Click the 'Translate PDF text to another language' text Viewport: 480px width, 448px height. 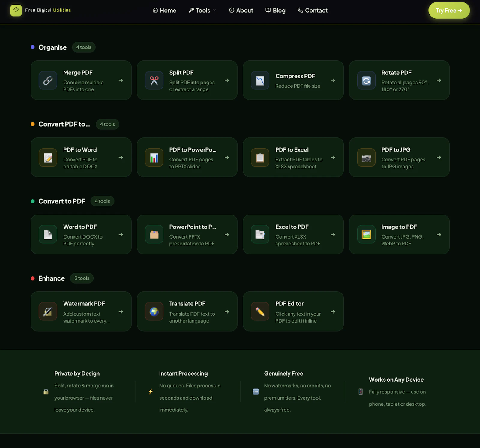pos(192,317)
